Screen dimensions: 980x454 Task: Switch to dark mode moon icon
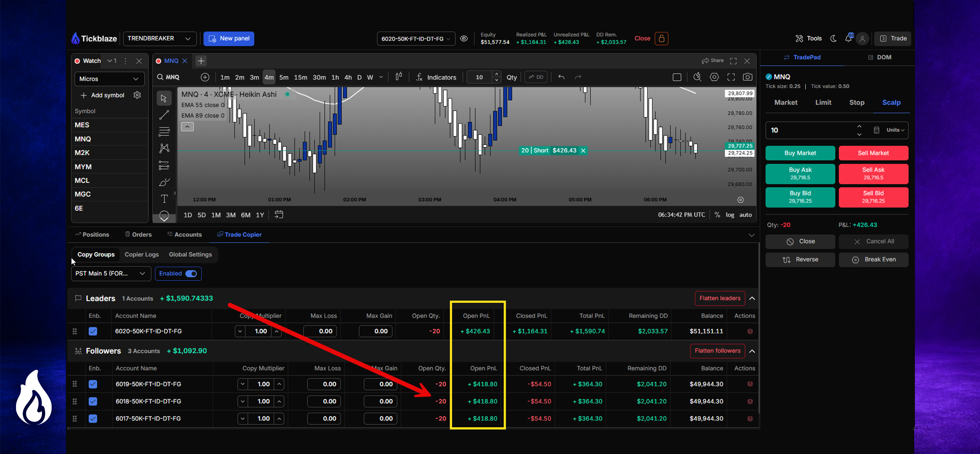click(x=833, y=38)
